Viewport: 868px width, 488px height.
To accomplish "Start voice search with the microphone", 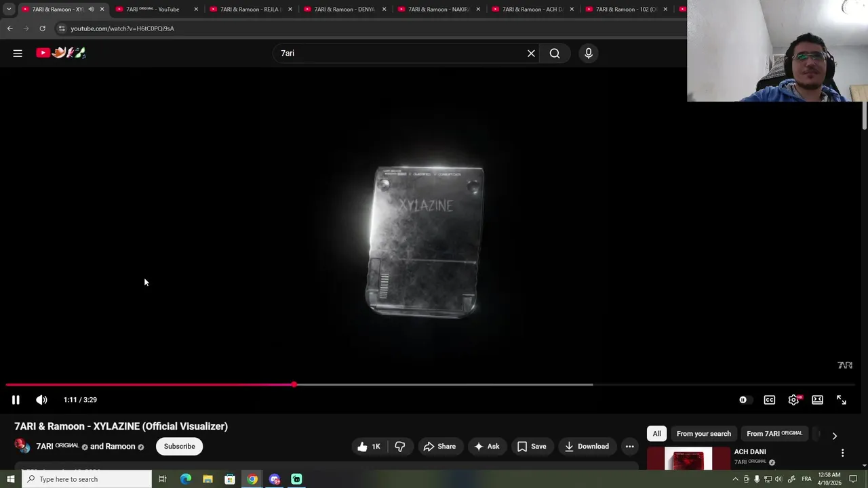I will [x=589, y=53].
